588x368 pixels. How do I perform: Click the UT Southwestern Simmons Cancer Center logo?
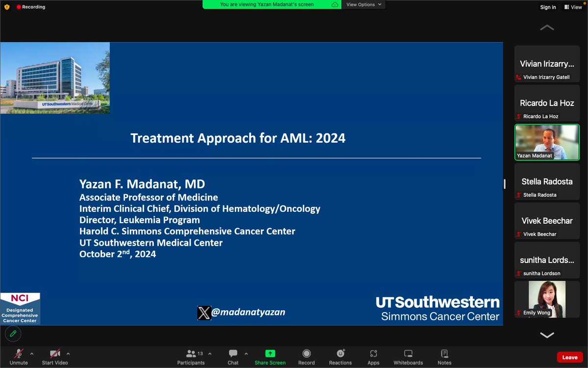[x=438, y=309]
